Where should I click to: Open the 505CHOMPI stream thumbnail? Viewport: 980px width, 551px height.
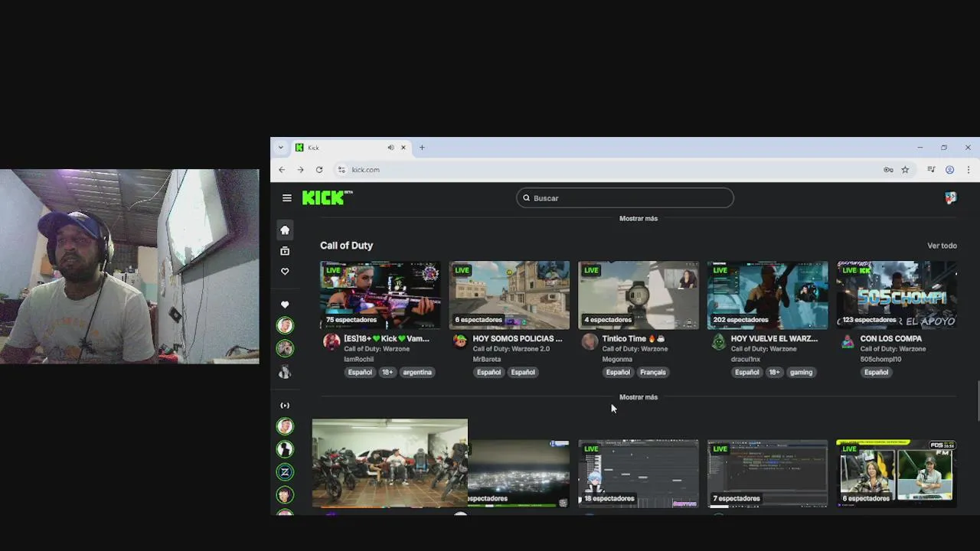tap(897, 295)
